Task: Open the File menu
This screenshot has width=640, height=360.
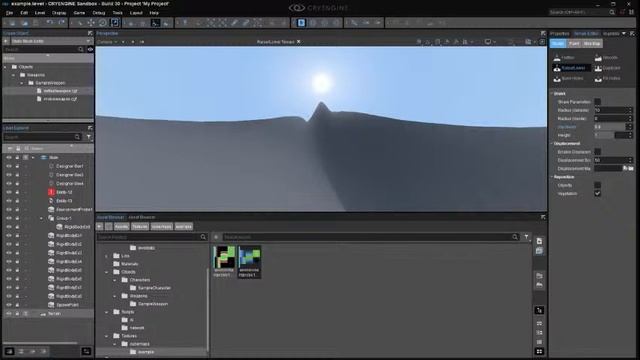Action: [9, 13]
